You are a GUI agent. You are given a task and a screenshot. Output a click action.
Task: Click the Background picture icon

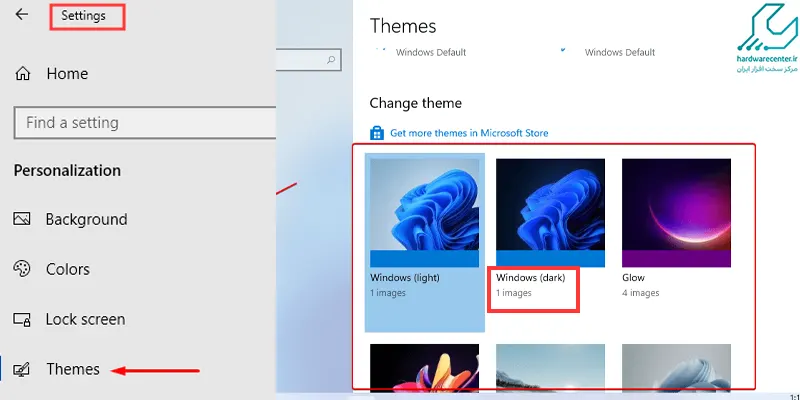click(x=22, y=219)
